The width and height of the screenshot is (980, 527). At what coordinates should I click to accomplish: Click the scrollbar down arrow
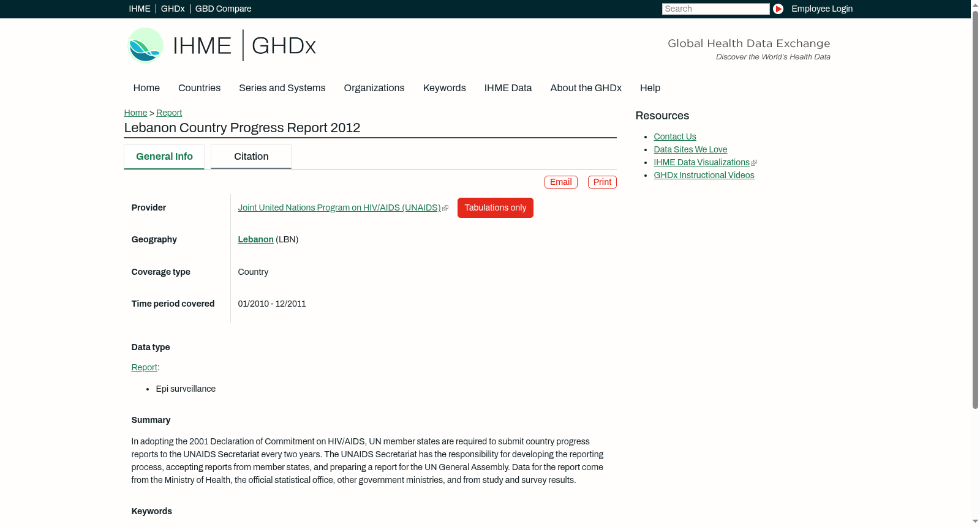tap(975, 522)
